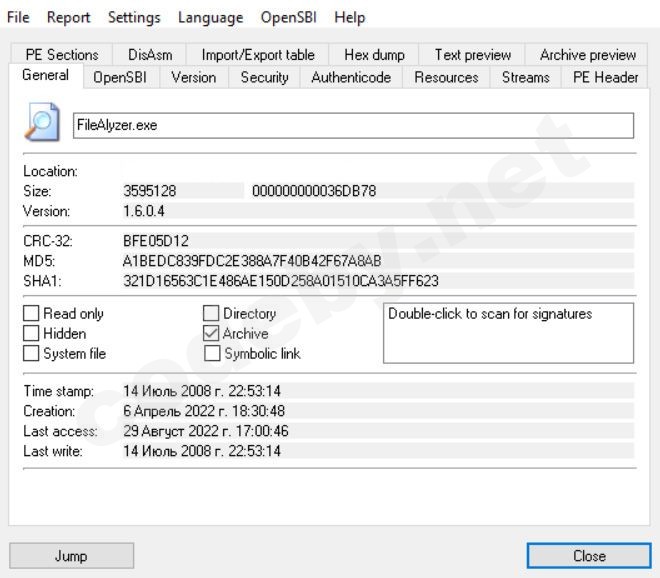Image resolution: width=660 pixels, height=578 pixels.
Task: Open the PE Header tab
Action: 605,77
